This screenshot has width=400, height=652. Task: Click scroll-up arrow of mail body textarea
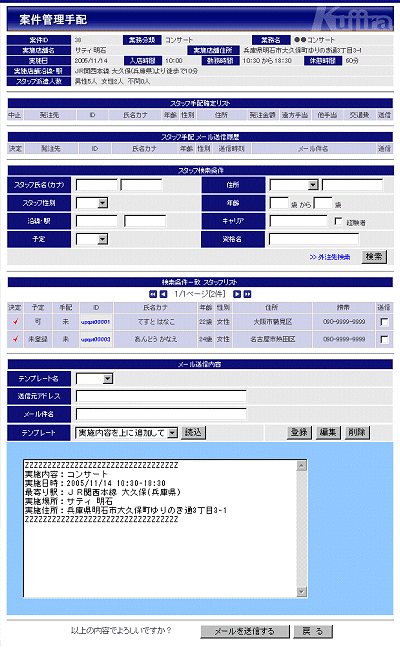pyautogui.click(x=302, y=466)
